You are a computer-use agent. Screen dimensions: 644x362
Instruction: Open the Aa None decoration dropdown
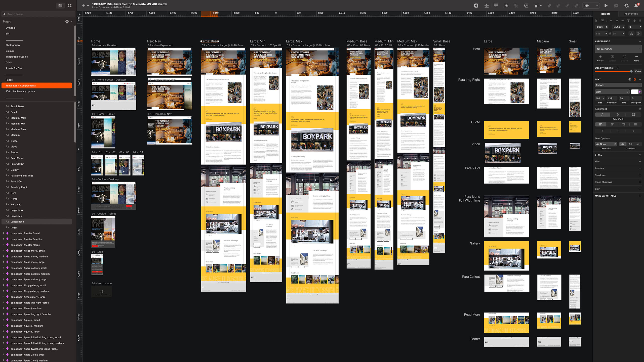pos(606,144)
